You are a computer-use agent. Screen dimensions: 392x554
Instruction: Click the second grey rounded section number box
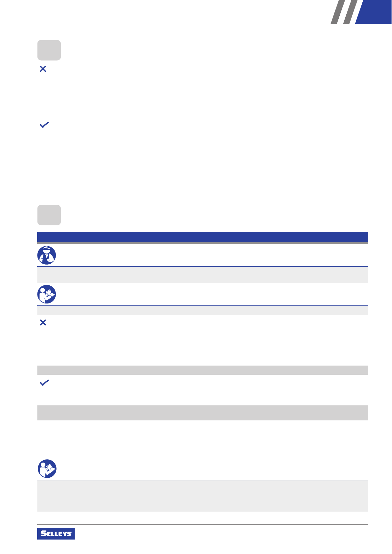pyautogui.click(x=49, y=215)
